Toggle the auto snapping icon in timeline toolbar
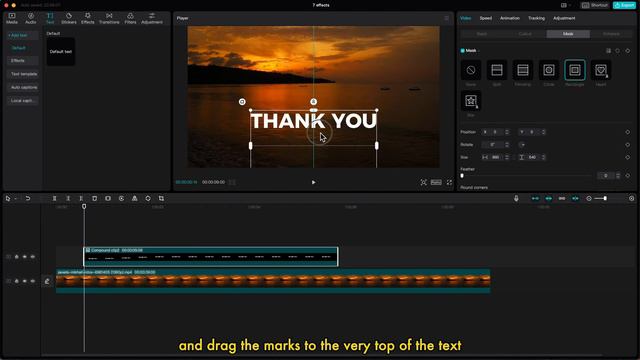The height and width of the screenshot is (360, 640). [x=549, y=198]
